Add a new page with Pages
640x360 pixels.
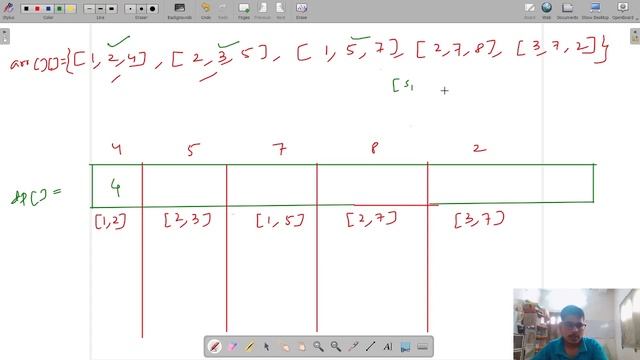click(x=244, y=10)
